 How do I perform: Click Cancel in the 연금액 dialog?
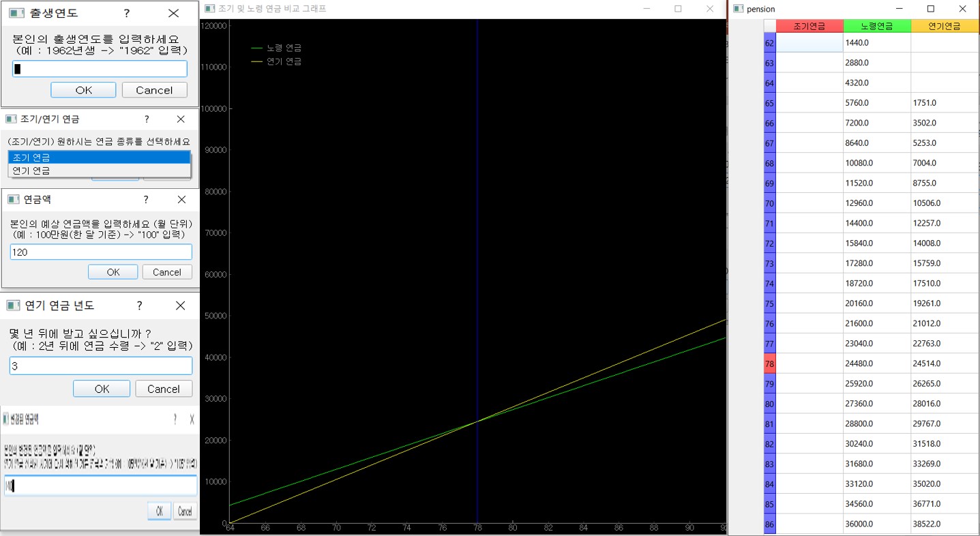(x=167, y=272)
